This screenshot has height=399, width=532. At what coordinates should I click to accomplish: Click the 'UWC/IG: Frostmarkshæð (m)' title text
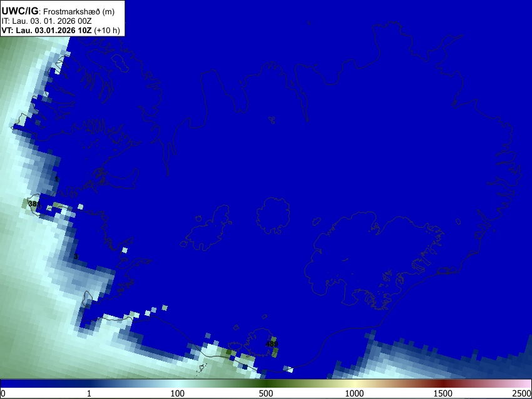[x=58, y=11]
